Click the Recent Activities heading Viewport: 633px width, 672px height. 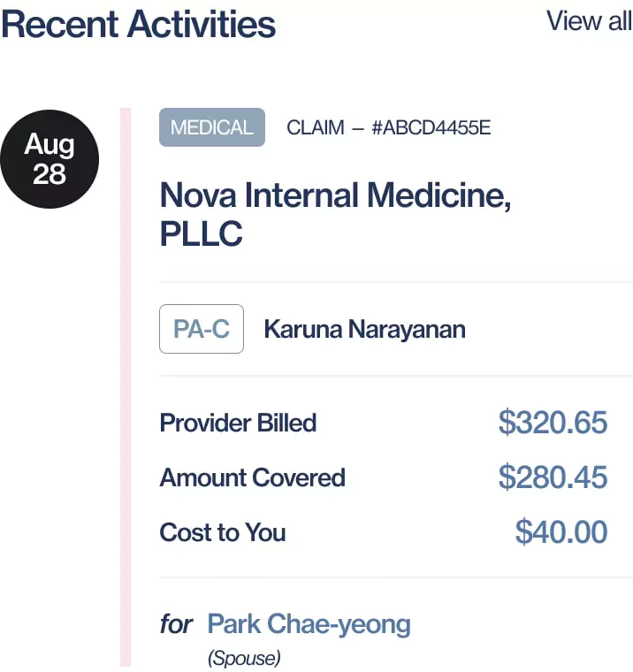(x=139, y=24)
